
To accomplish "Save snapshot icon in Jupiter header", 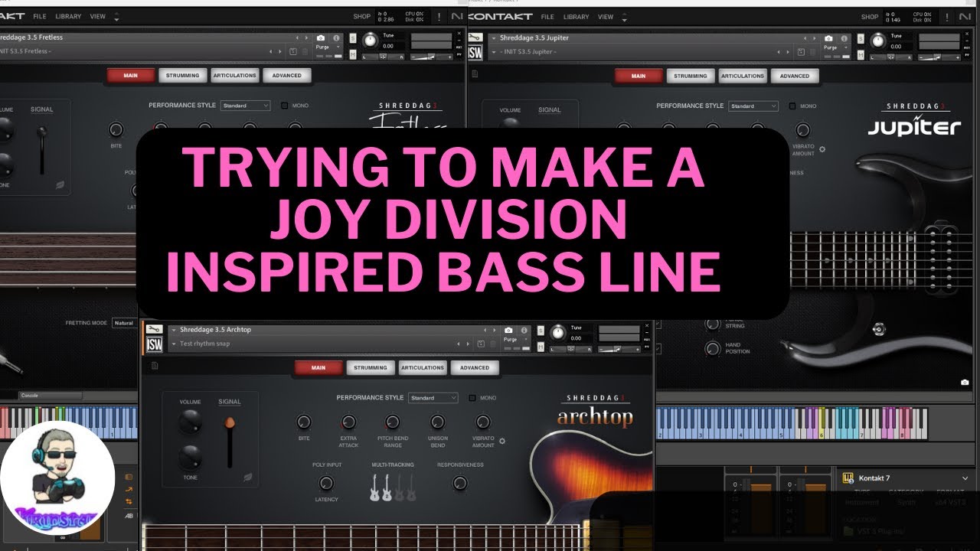I will tap(801, 52).
